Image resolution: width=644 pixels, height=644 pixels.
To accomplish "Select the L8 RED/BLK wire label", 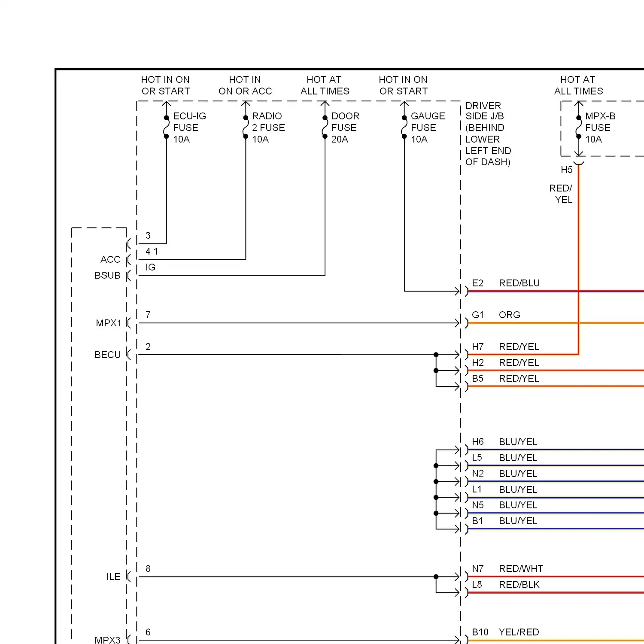I will coord(506,585).
